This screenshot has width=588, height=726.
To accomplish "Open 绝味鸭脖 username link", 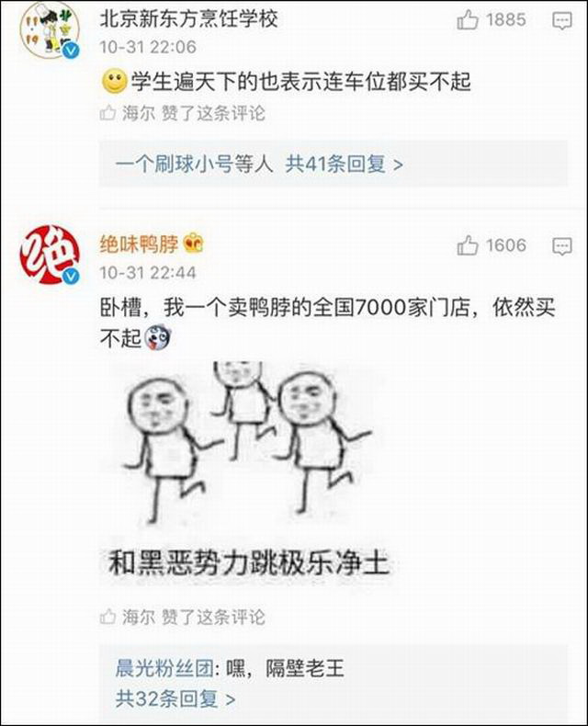I will pyautogui.click(x=139, y=244).
